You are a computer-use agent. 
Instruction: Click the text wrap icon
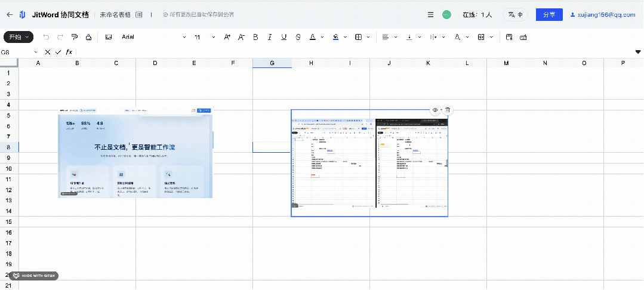433,37
